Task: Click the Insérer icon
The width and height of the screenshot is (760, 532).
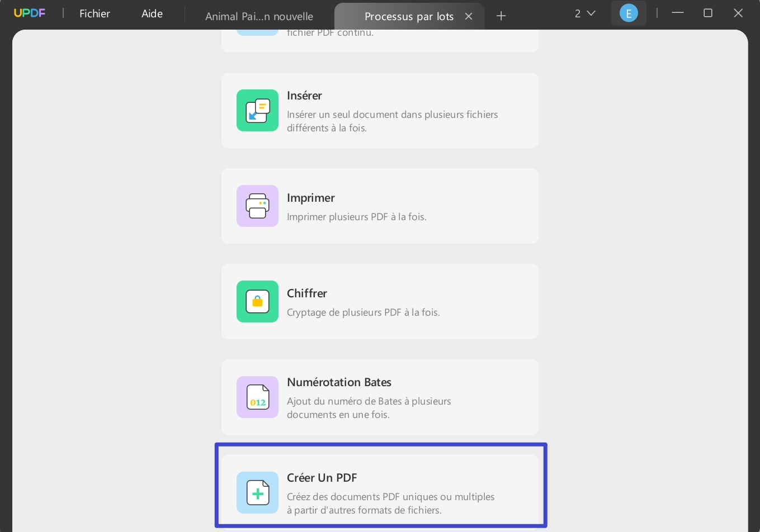Action: click(257, 111)
